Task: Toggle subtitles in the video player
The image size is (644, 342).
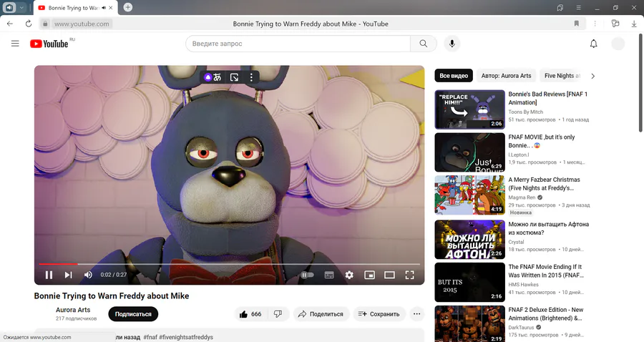Action: click(329, 275)
